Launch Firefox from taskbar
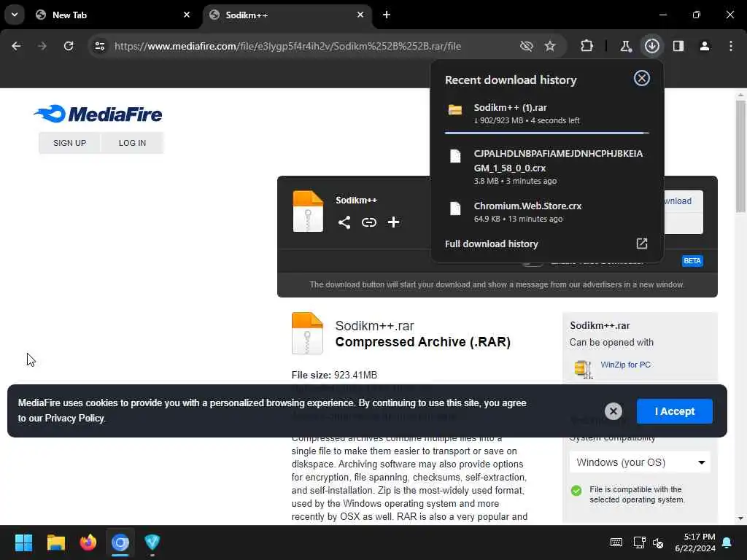This screenshot has height=560, width=747. (88, 542)
